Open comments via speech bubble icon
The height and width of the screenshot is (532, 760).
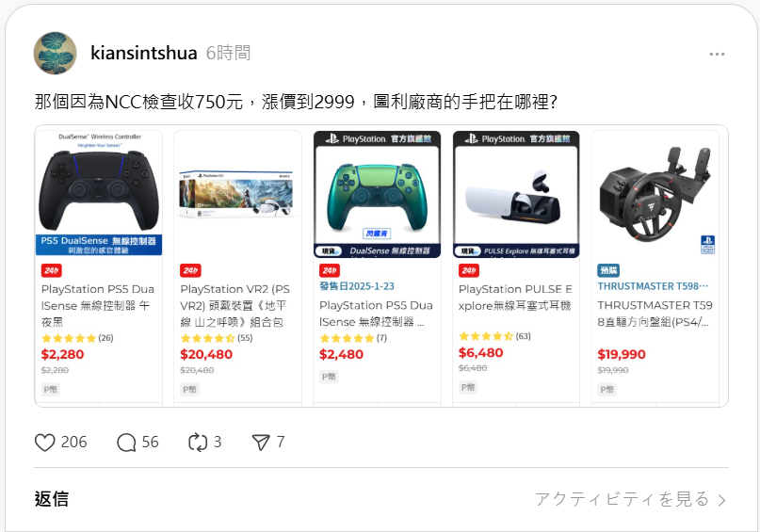(126, 443)
